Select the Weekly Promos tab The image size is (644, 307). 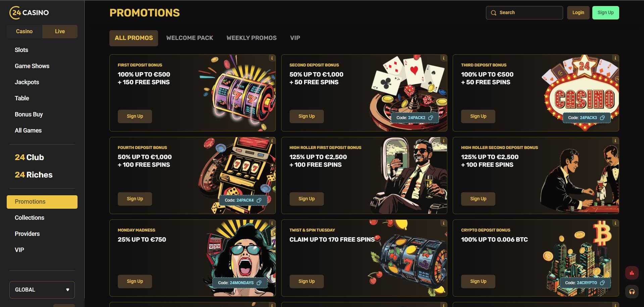[251, 38]
